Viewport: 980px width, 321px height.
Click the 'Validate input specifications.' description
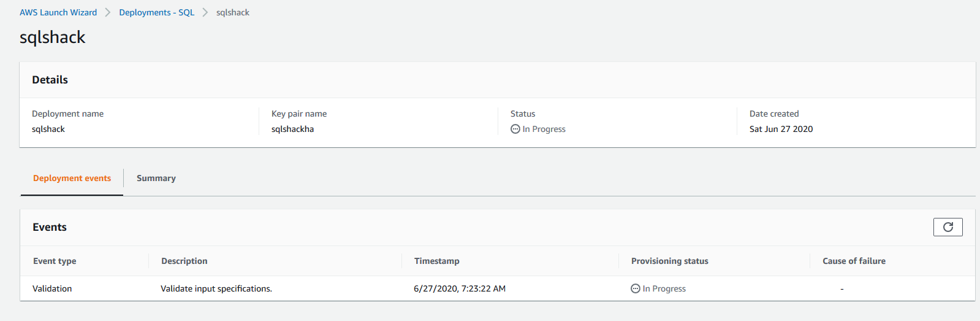point(216,288)
